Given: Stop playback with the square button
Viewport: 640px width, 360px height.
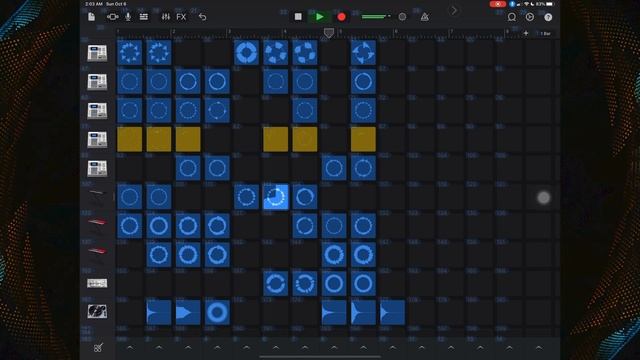Looking at the screenshot, I should coord(298,17).
